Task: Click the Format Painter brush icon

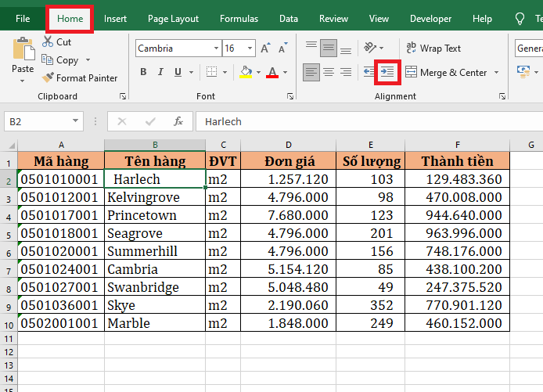Action: point(48,78)
